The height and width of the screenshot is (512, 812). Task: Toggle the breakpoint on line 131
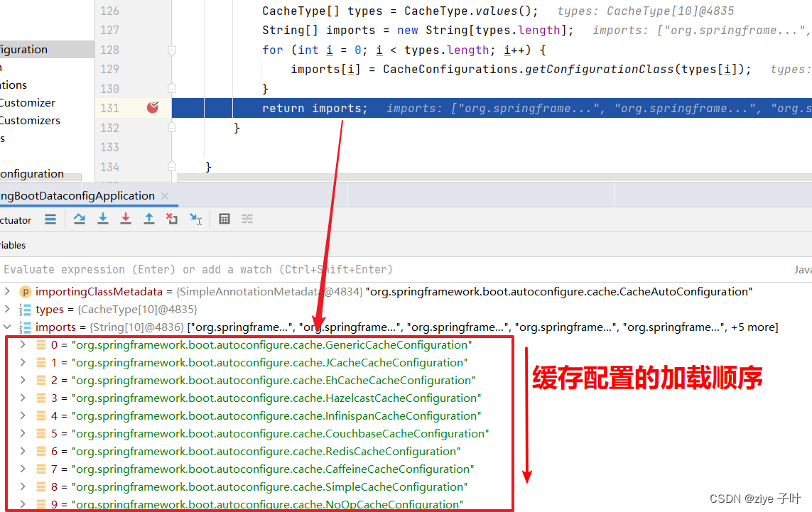click(152, 108)
